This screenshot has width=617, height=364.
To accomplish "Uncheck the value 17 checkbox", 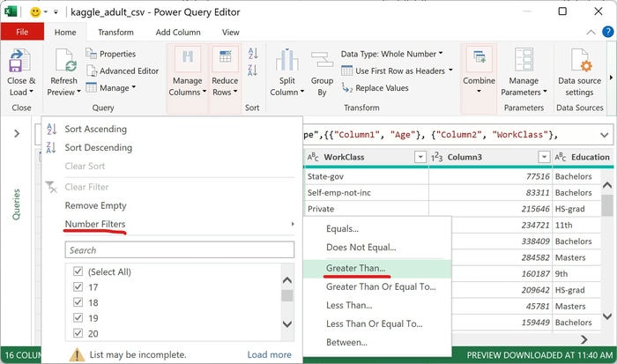I will (x=78, y=286).
